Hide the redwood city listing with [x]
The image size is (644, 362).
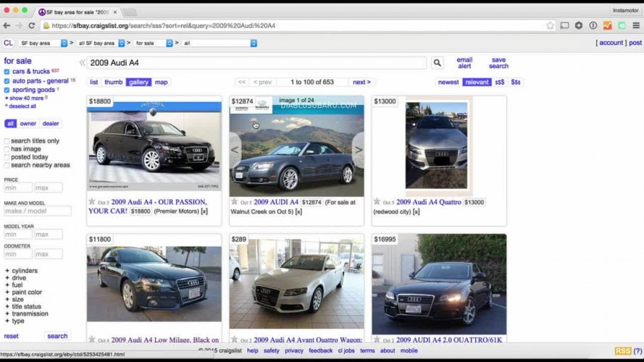(x=416, y=212)
